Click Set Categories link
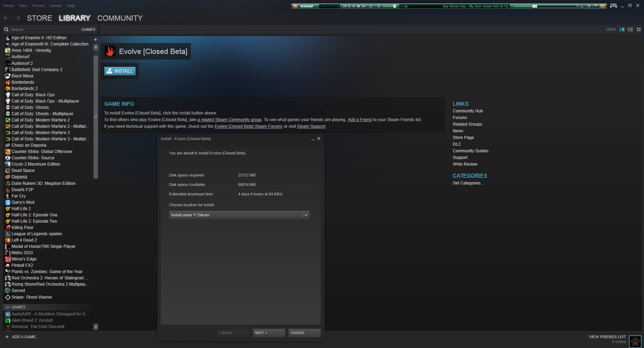The image size is (644, 348). [x=468, y=183]
